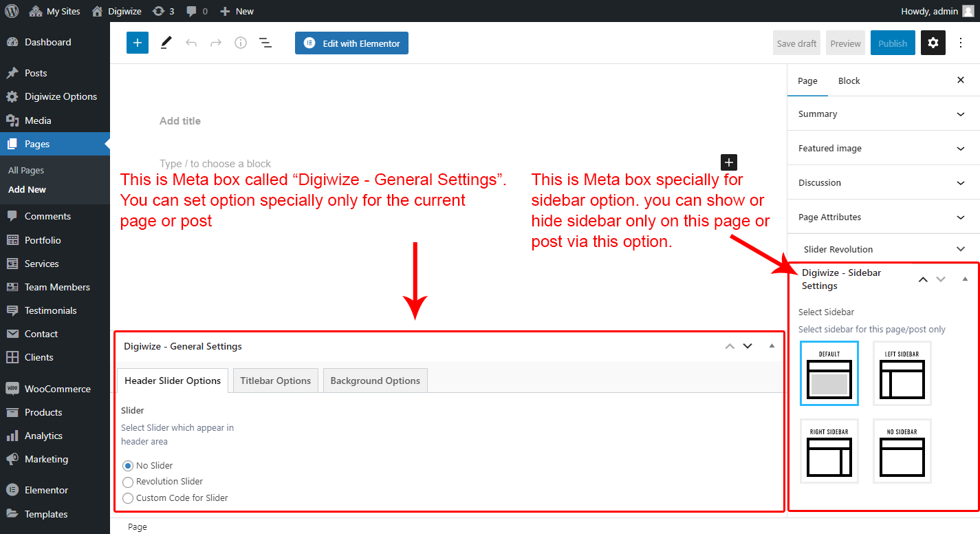Open document details info icon
The width and height of the screenshot is (980, 534).
241,43
